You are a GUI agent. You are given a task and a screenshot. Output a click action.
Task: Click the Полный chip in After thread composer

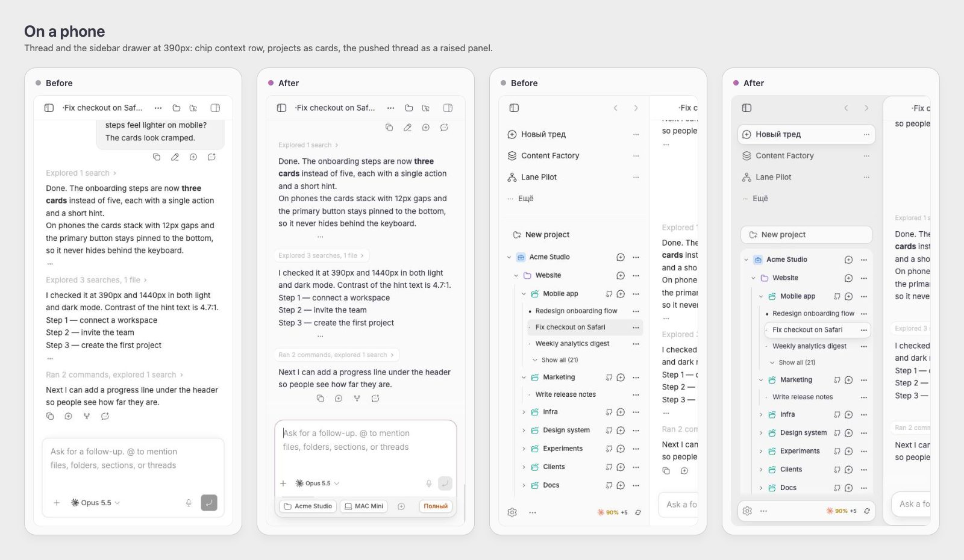436,506
